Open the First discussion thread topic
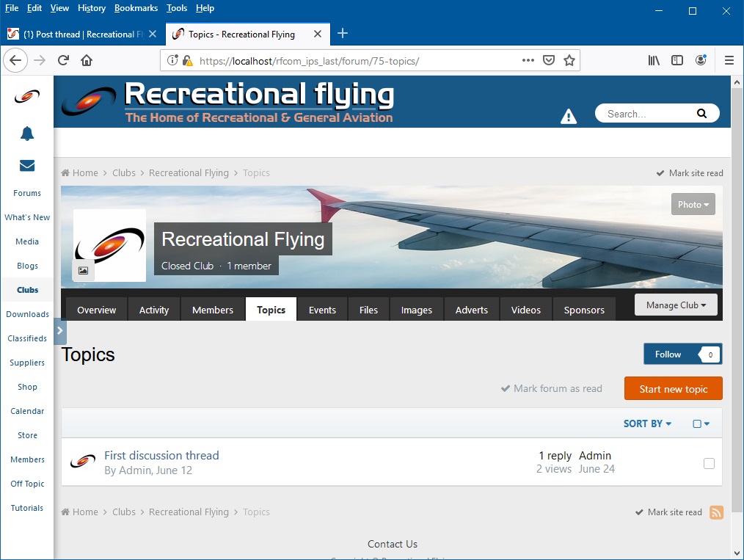Viewport: 744px width, 560px height. 161,455
